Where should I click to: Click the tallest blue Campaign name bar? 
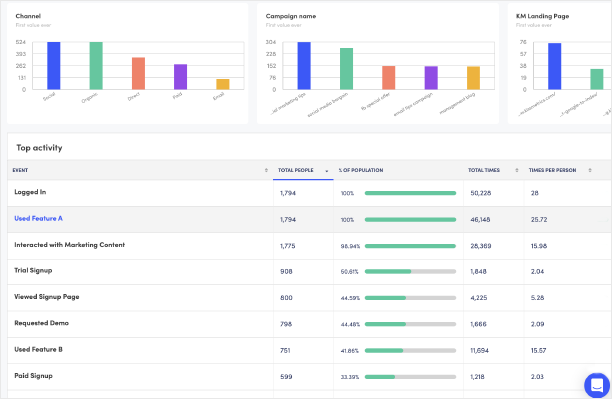[x=304, y=66]
